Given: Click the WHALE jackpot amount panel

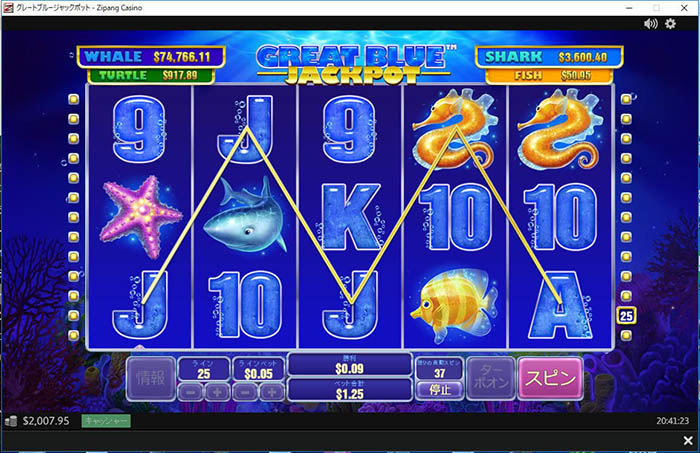Looking at the screenshot, I should click(x=150, y=57).
